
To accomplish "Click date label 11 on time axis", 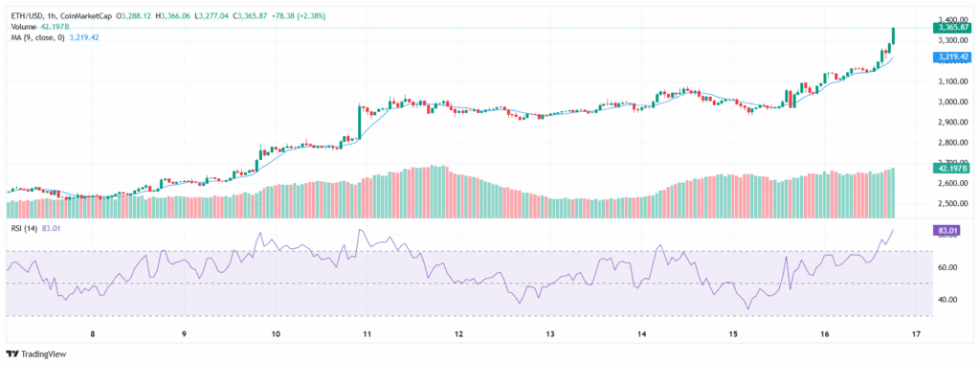I will click(367, 334).
